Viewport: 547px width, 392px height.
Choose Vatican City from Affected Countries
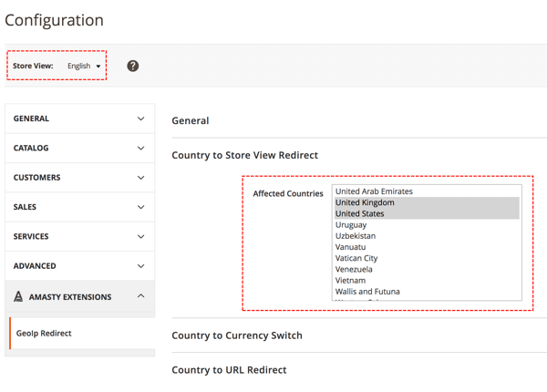(x=356, y=258)
